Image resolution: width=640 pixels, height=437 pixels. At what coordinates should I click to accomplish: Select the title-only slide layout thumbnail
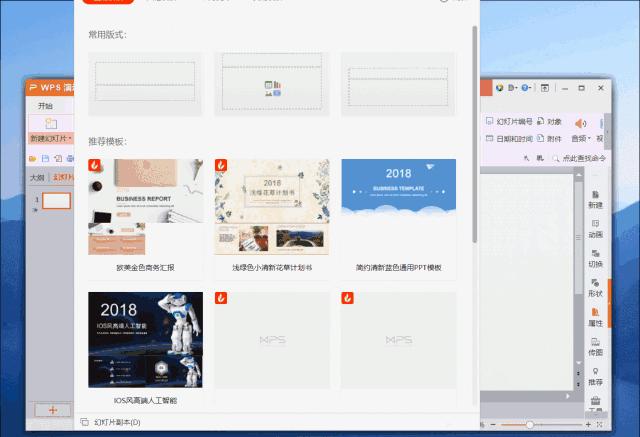click(x=145, y=84)
